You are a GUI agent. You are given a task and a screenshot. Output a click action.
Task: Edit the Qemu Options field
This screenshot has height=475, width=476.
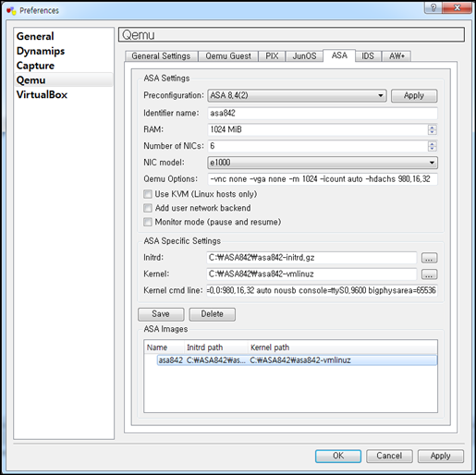323,179
